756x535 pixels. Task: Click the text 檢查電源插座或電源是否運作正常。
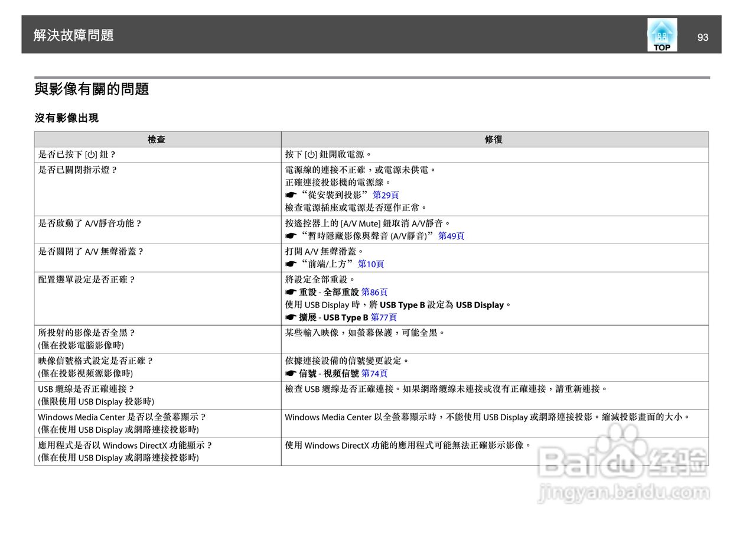356,207
